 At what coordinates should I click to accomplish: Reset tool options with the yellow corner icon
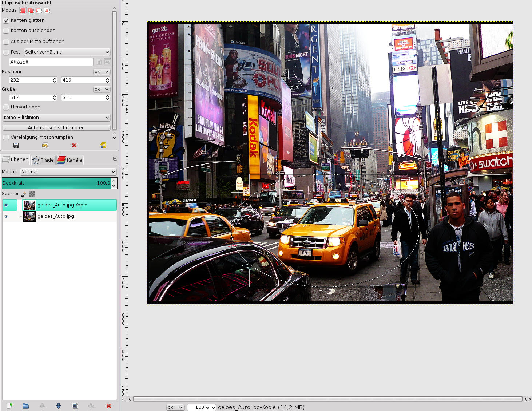[103, 145]
